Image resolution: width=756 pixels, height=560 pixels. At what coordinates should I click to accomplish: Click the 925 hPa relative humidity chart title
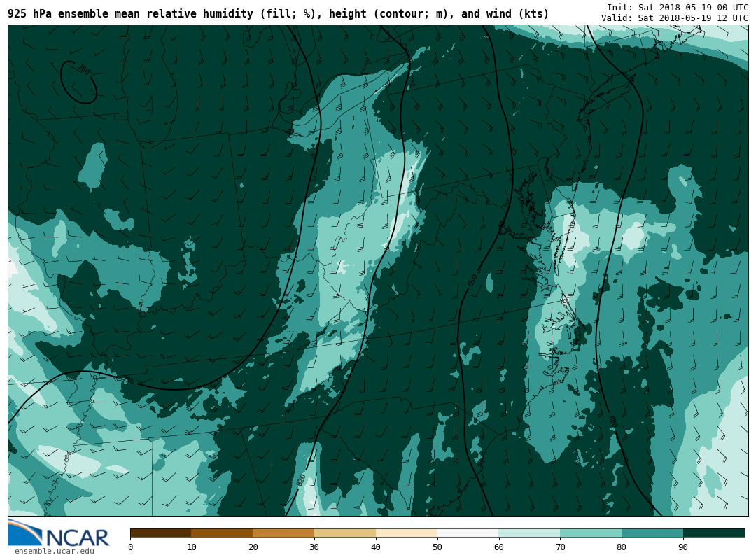coord(278,14)
